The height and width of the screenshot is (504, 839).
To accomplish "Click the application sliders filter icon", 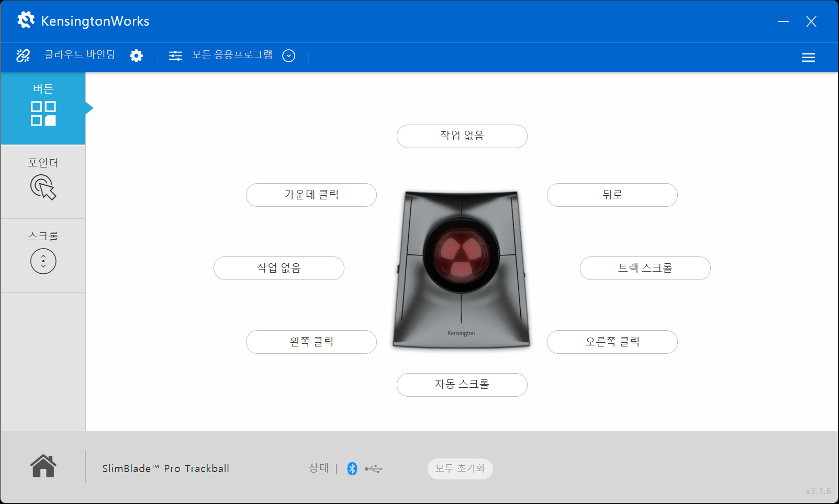I will click(x=175, y=55).
